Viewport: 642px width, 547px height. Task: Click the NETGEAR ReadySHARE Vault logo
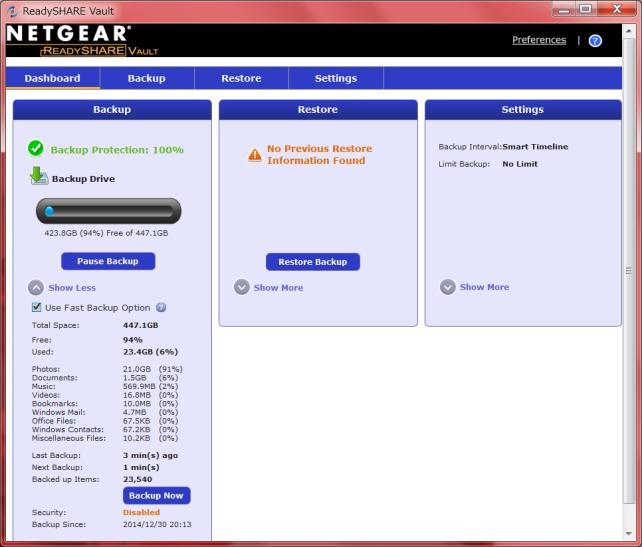coord(82,40)
